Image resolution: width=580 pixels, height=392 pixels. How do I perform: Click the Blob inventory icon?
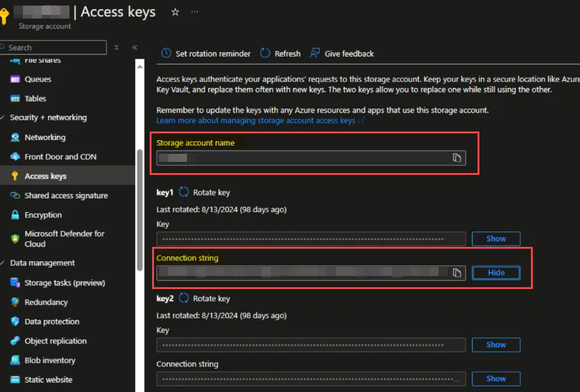tap(15, 360)
